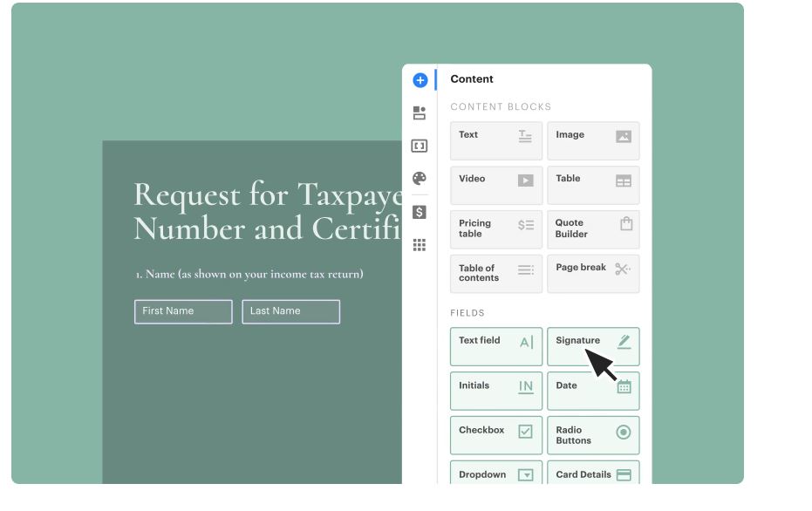
Task: Insert a Page break block
Action: click(593, 274)
